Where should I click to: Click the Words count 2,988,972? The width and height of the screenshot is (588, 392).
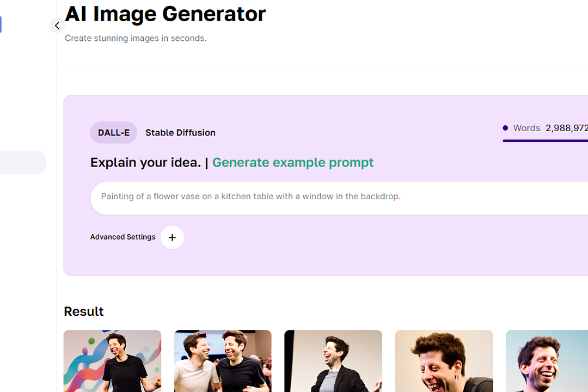567,128
